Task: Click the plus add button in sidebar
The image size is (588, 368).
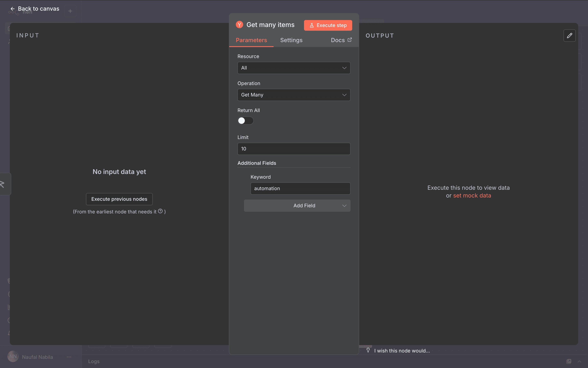Action: click(70, 11)
